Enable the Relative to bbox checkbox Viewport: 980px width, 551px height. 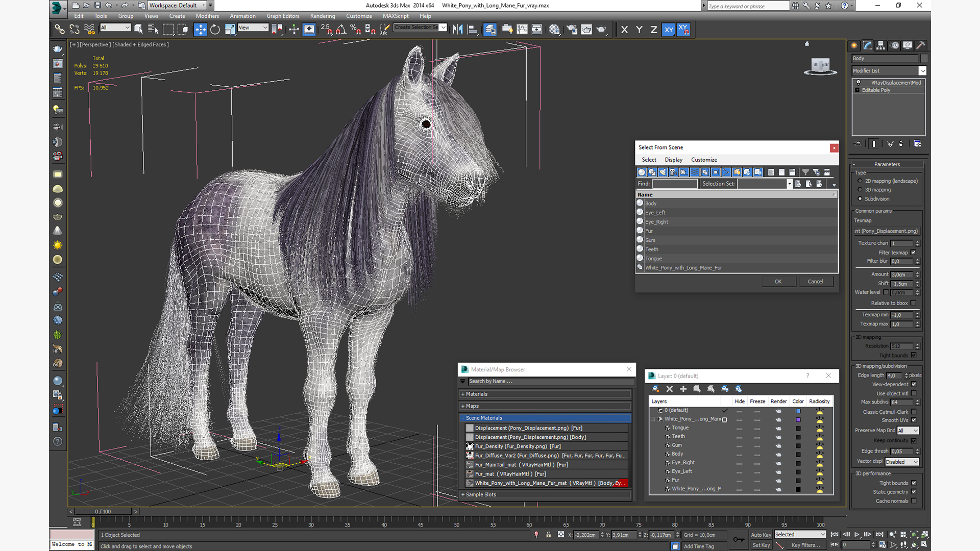point(913,303)
